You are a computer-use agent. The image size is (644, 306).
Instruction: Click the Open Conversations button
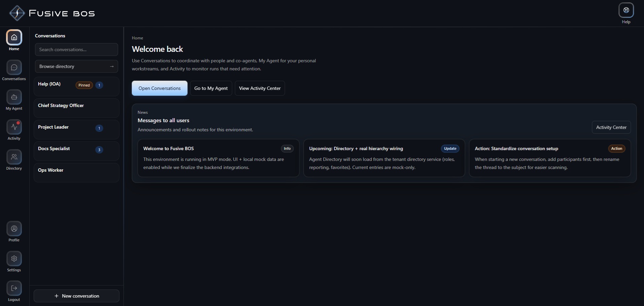[x=159, y=88]
